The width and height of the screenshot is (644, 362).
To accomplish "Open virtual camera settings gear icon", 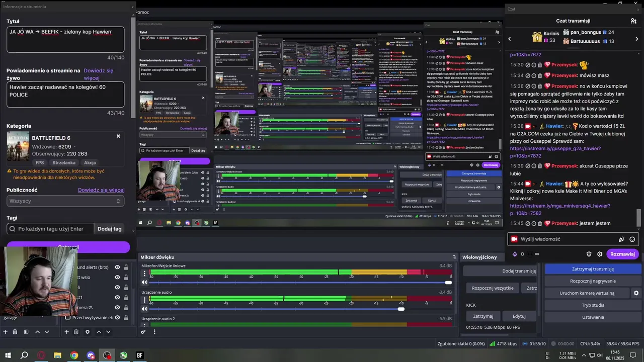I will 636,293.
